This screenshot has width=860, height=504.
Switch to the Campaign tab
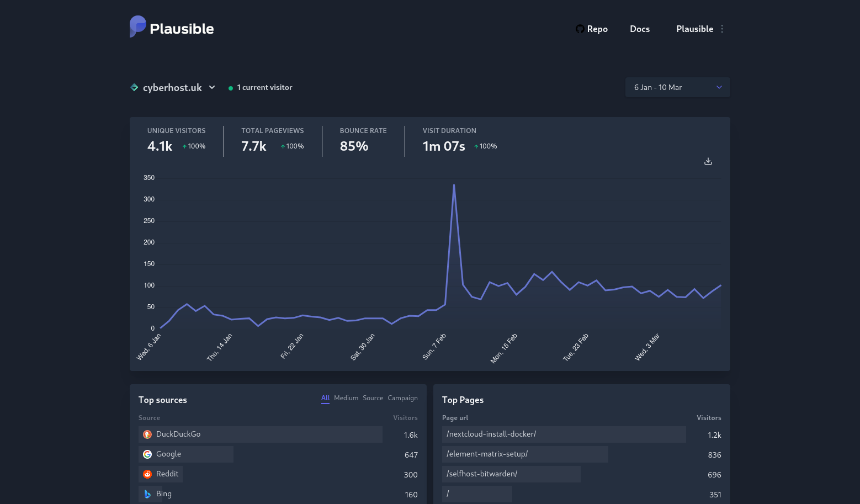pos(402,398)
